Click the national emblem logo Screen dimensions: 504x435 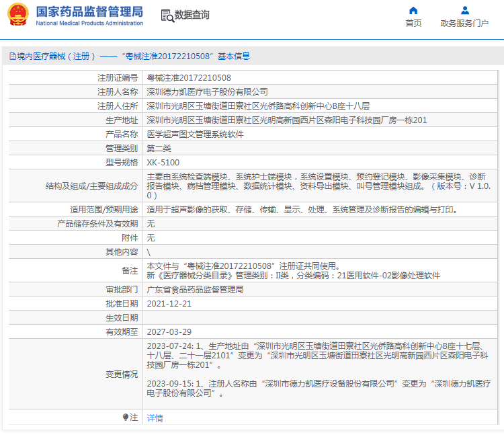(18, 15)
